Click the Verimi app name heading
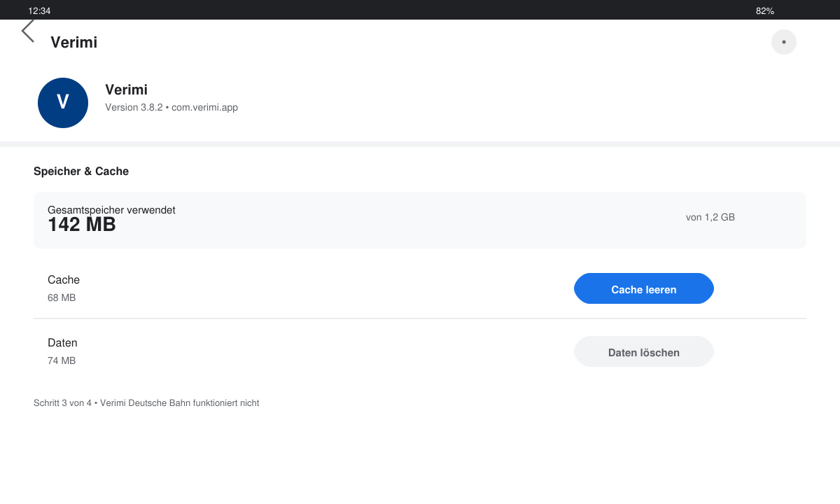840x504 pixels. click(126, 90)
